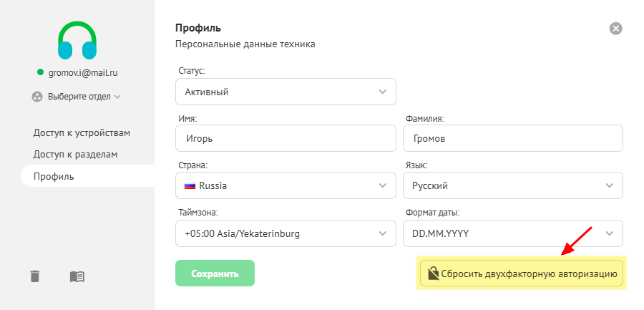Go to Доступ к устройствам section
The height and width of the screenshot is (310, 644).
click(x=82, y=132)
